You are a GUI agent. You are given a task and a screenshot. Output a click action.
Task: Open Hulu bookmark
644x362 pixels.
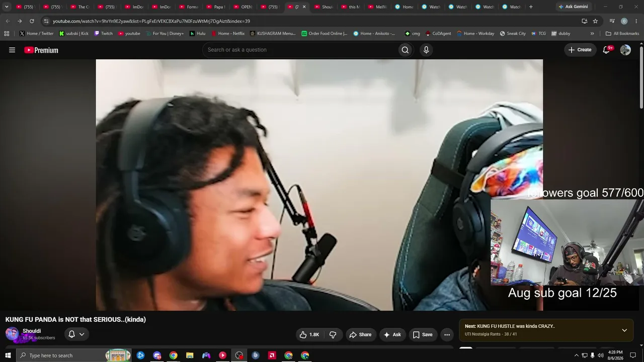coord(197,34)
